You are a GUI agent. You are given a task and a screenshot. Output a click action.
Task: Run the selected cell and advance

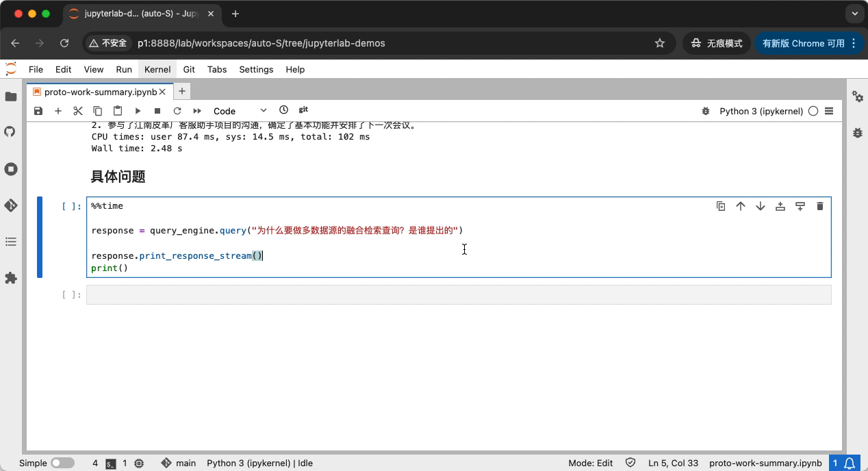[138, 111]
